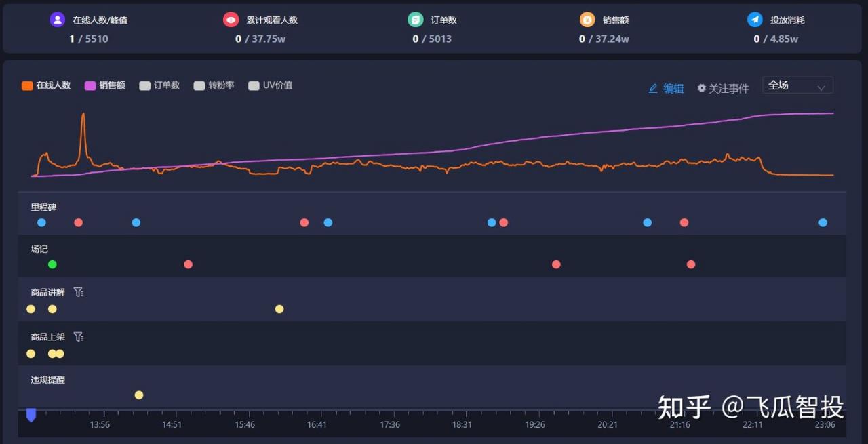
Task: Click the 编辑 link
Action: pos(673,88)
